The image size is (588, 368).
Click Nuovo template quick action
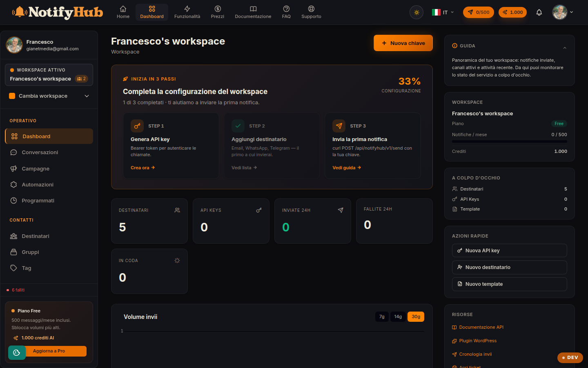click(x=510, y=284)
